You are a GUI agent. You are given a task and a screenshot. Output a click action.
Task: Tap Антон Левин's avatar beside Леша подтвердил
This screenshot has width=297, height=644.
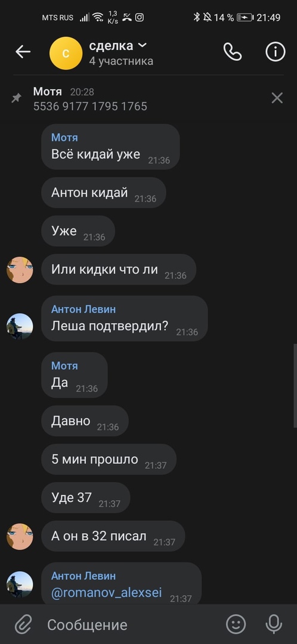(20, 327)
